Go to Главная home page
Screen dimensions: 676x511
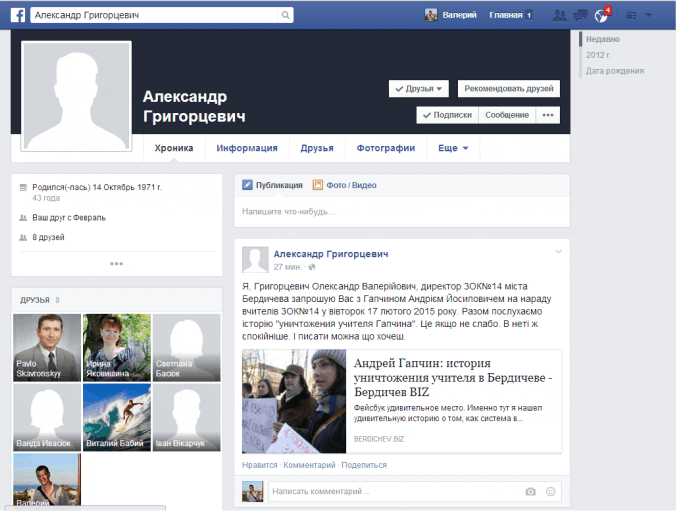point(506,15)
